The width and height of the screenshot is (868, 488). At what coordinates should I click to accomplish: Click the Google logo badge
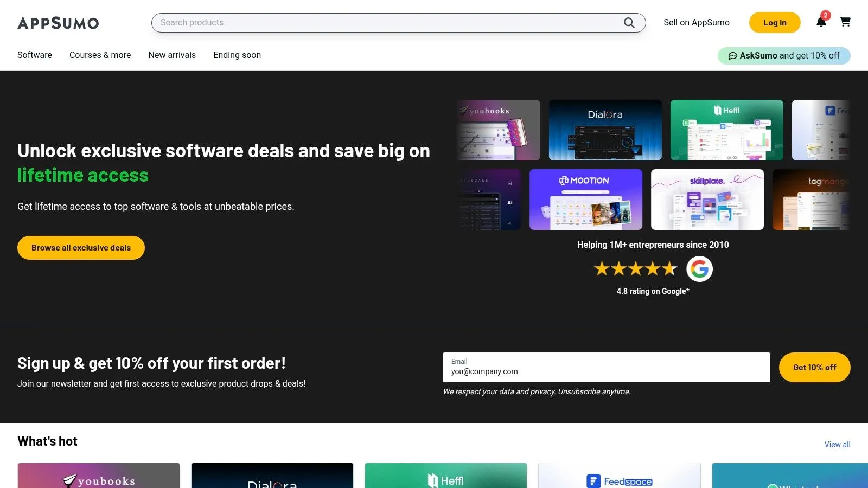pos(699,269)
